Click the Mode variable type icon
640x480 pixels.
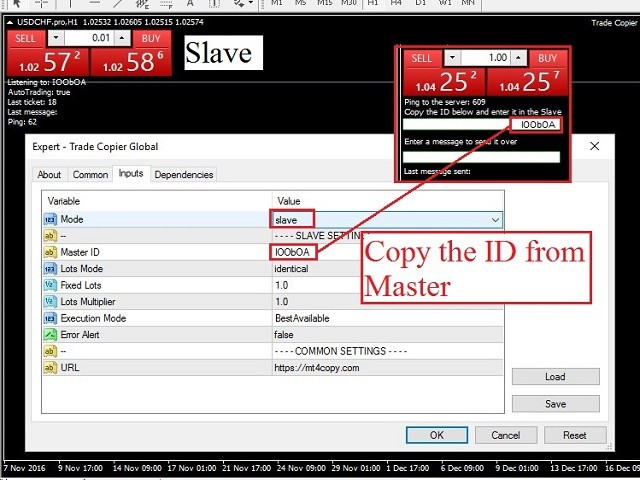(50, 220)
